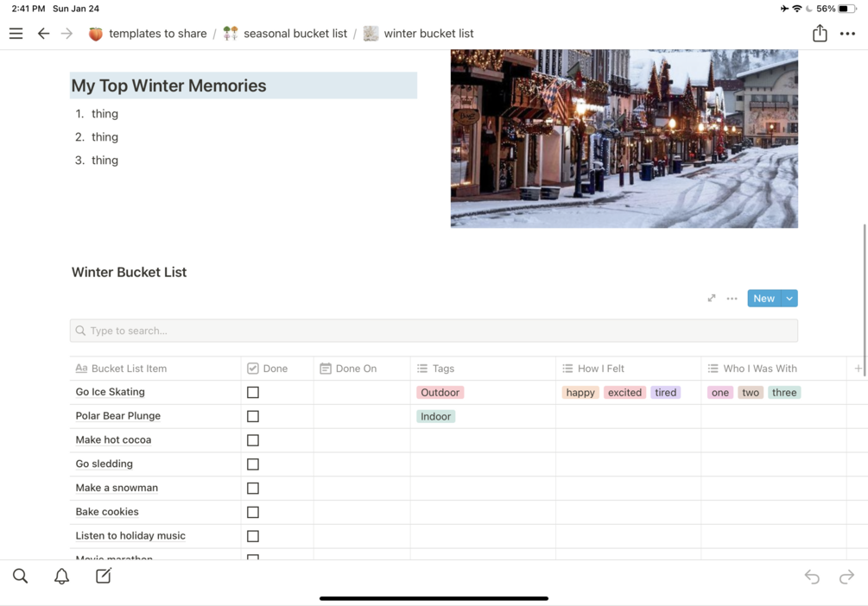Tap the Wi-Fi status icon
Screen dimensions: 868x606
(x=796, y=9)
